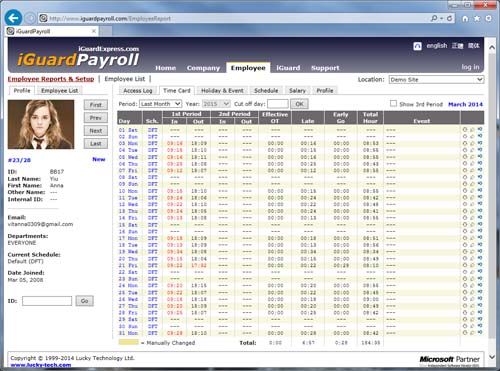The height and width of the screenshot is (371, 500).
Task: Click the blue arrow icon in row 11 Tue
Action: [x=480, y=197]
